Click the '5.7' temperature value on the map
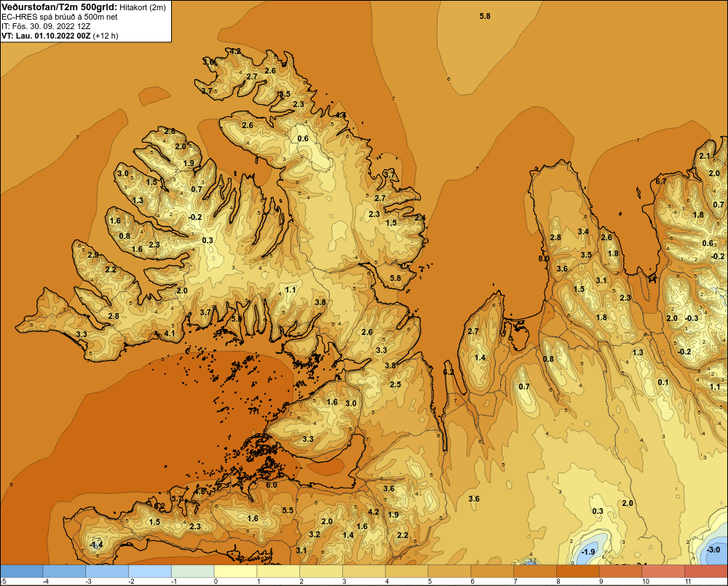The image size is (728, 586). click(177, 499)
